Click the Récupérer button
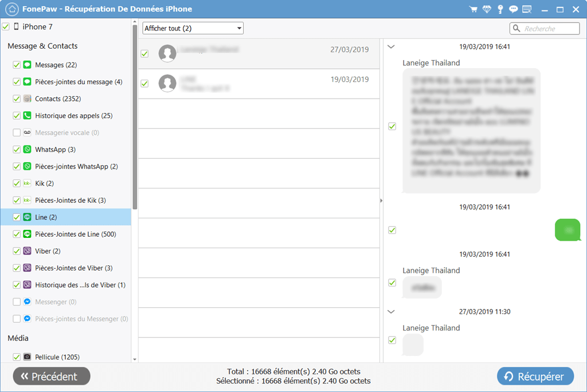Screen dimensions: 587x392 (x=535, y=376)
